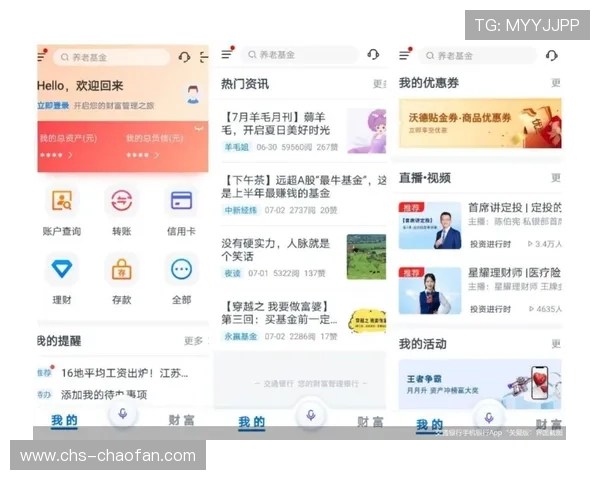
Task: Open article 【穿越之 我要做富婆】第三回
Action: 279,313
